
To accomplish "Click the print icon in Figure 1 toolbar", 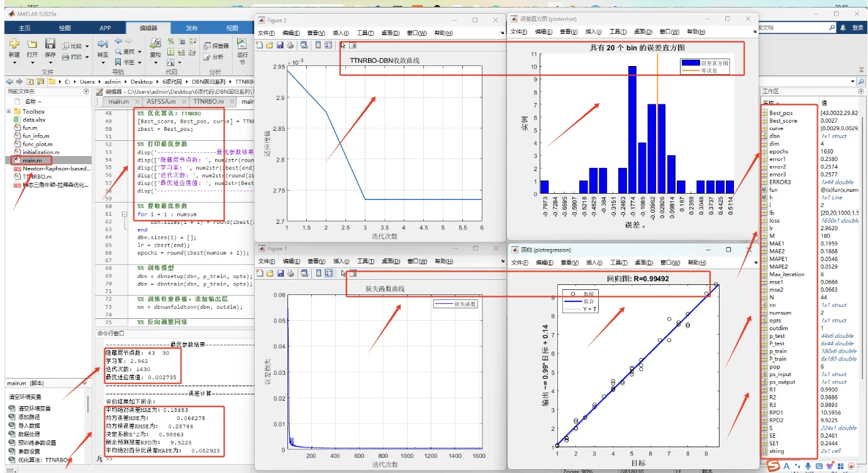I will pos(289,273).
